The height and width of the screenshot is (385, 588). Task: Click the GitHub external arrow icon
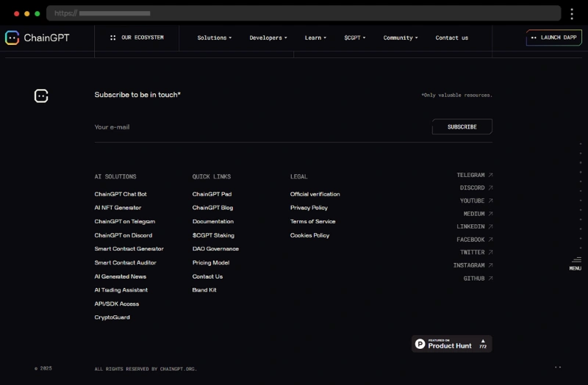tap(490, 278)
